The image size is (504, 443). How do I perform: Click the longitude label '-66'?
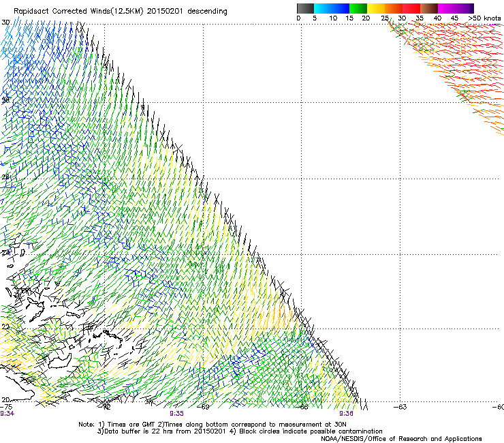tap(302, 407)
